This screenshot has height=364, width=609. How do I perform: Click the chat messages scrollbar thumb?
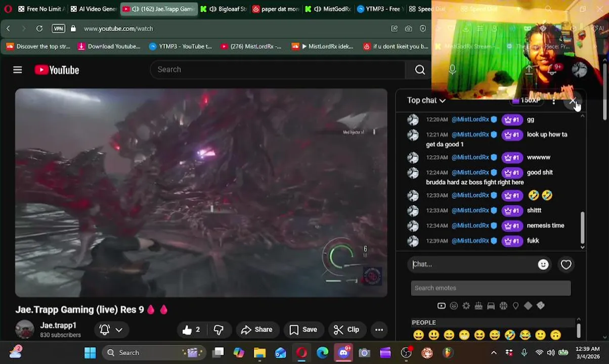(582, 227)
